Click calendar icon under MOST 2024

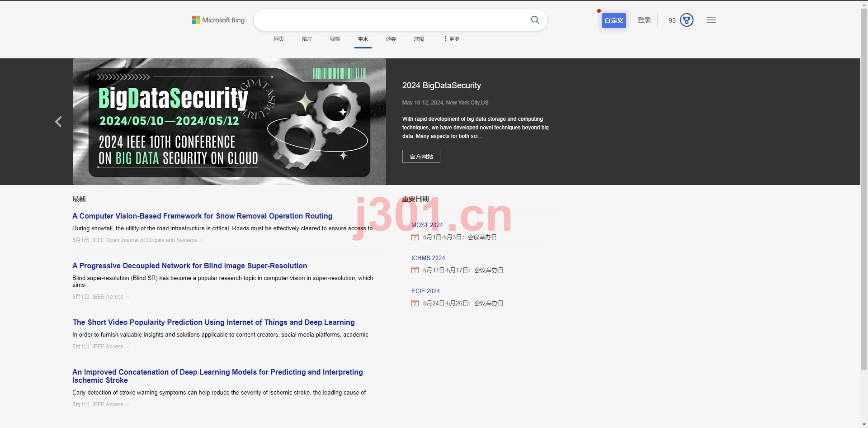coord(415,237)
